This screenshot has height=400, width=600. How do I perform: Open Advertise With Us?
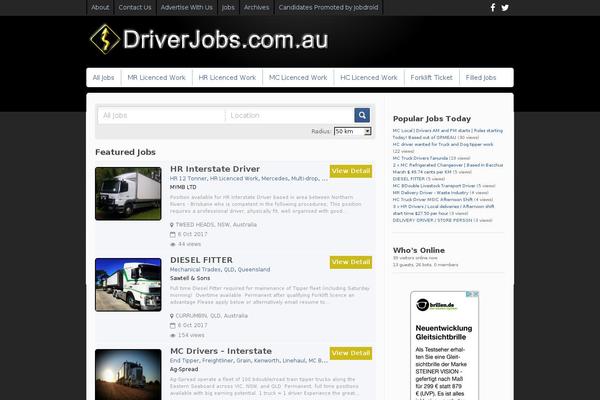(186, 7)
